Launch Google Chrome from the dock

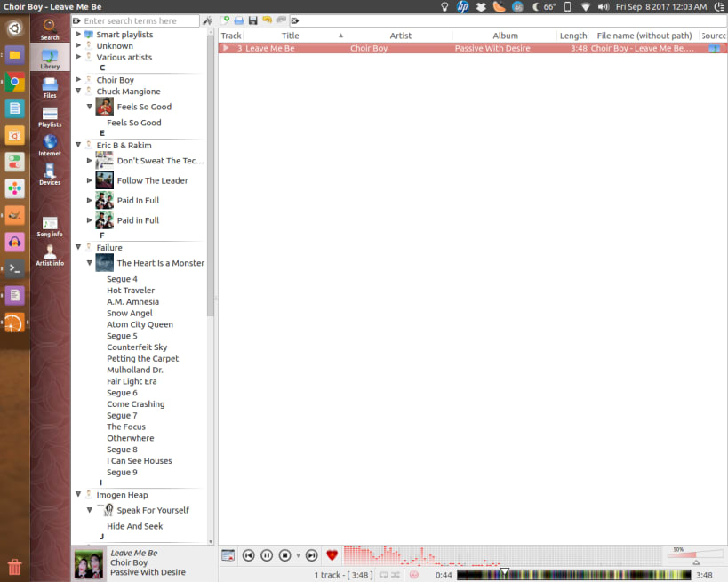coord(15,82)
